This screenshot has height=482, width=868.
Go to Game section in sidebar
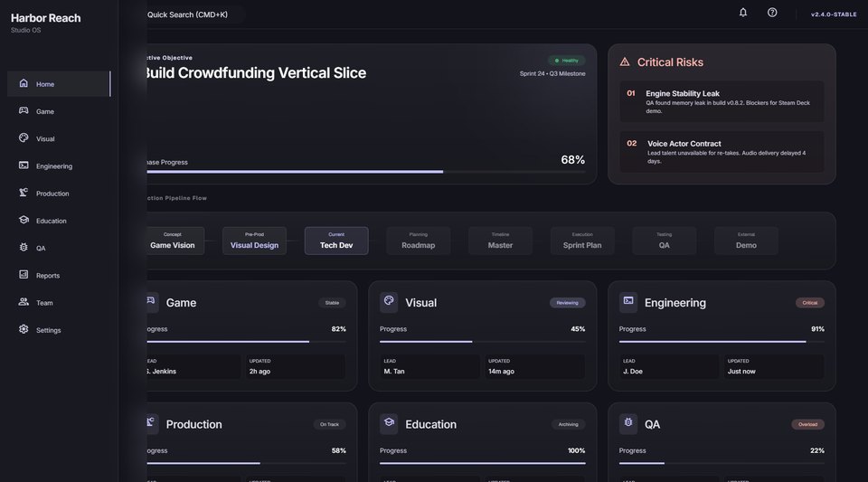click(x=60, y=111)
